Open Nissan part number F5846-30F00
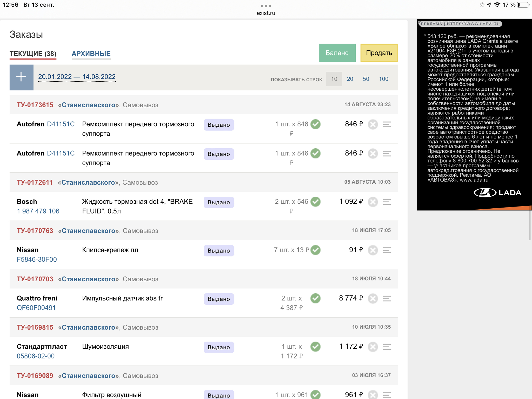This screenshot has width=532, height=399. [x=37, y=260]
